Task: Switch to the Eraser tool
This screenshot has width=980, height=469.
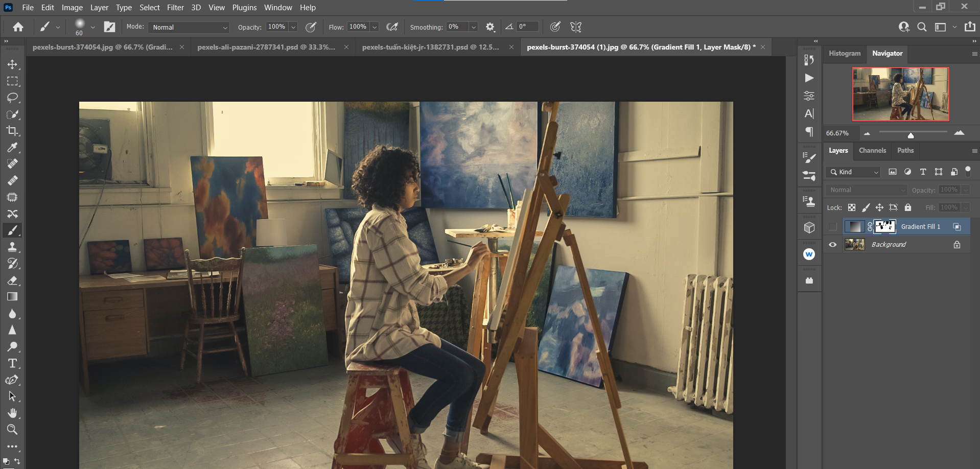Action: (x=13, y=280)
